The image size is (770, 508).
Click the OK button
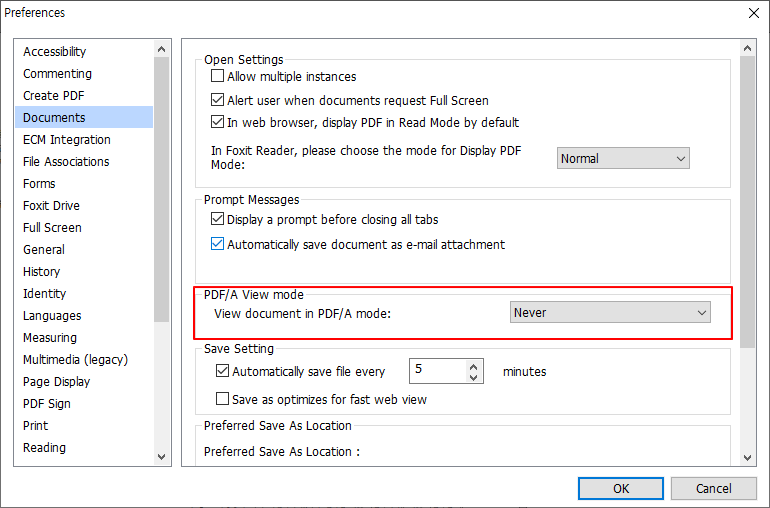(x=621, y=488)
